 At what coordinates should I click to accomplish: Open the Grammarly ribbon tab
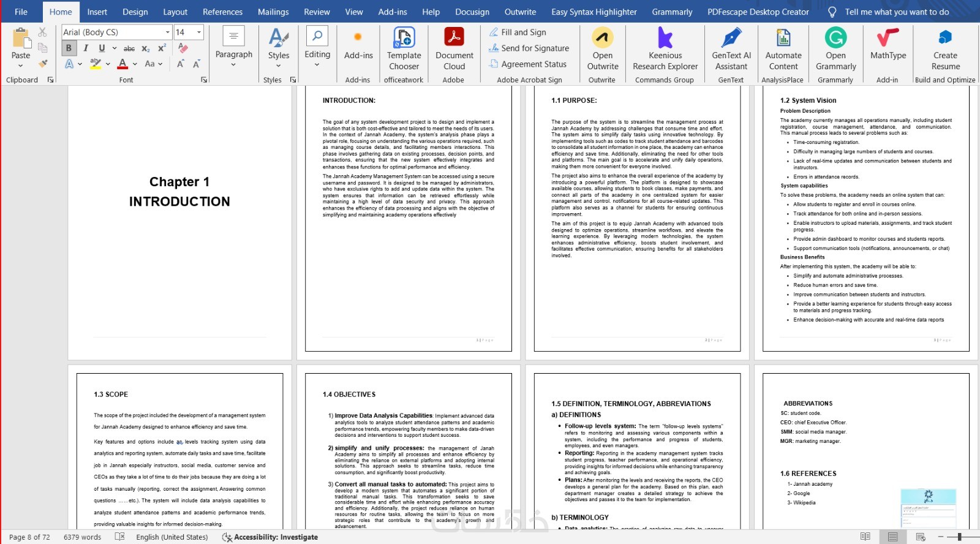coord(672,12)
